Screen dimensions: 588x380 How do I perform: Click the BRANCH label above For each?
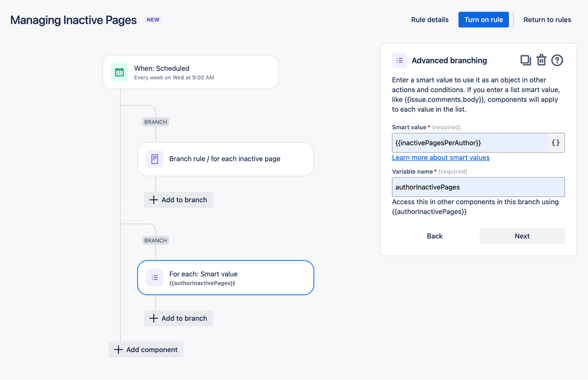coord(156,240)
